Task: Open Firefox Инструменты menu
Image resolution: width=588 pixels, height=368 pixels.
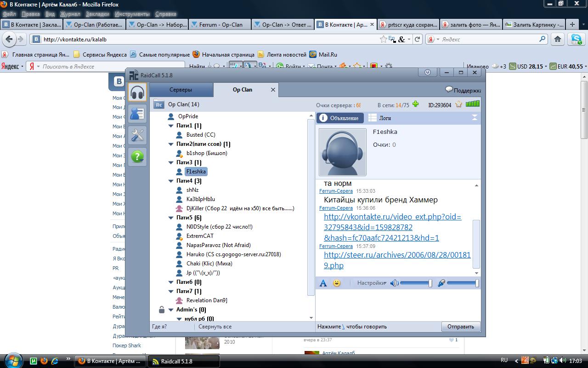Action: pyautogui.click(x=132, y=14)
